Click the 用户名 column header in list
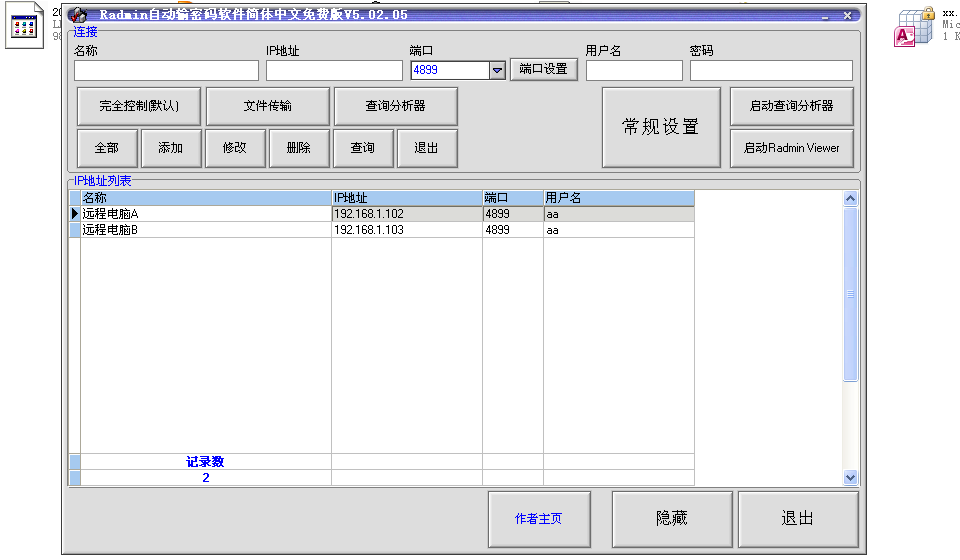Screen dimensions: 960x560 point(619,198)
